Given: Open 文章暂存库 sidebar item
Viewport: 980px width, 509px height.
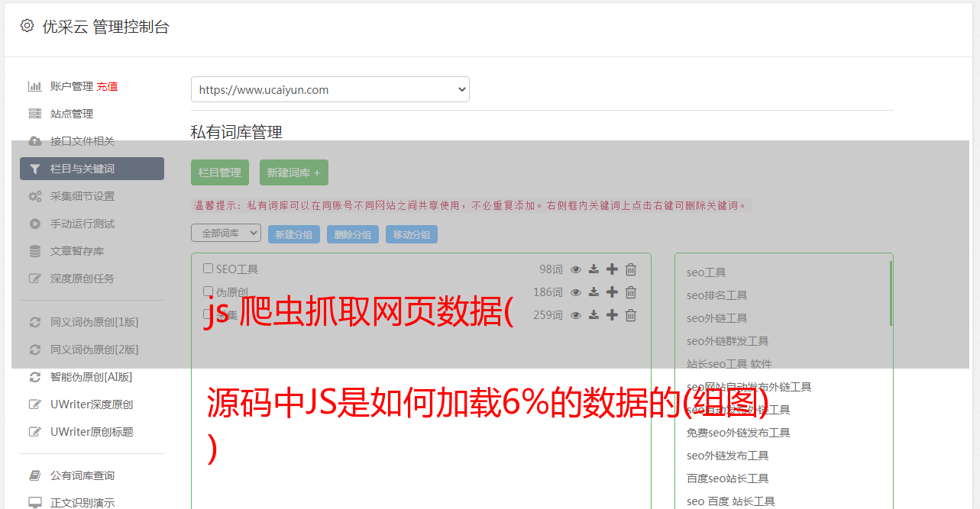Looking at the screenshot, I should tap(77, 251).
